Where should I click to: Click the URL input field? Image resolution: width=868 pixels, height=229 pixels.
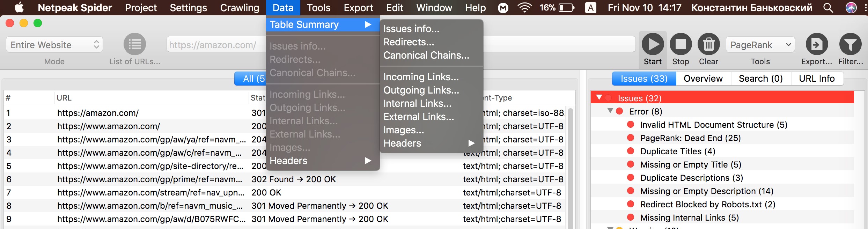tap(215, 45)
